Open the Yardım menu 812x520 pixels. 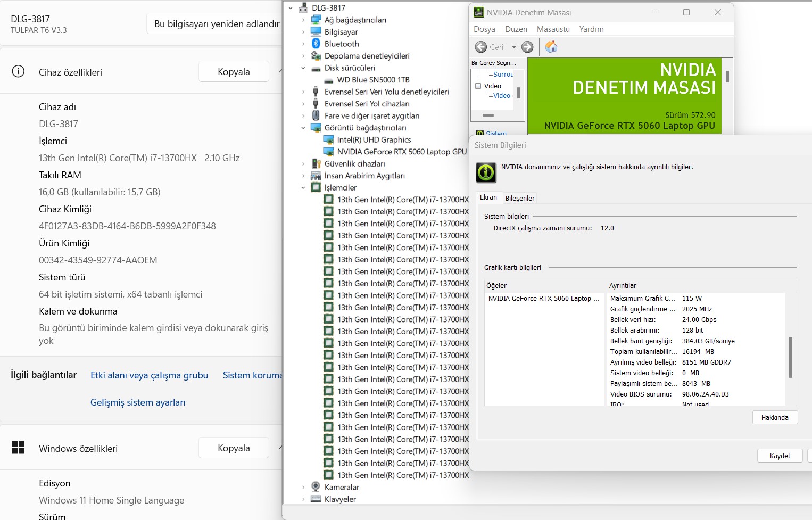591,29
